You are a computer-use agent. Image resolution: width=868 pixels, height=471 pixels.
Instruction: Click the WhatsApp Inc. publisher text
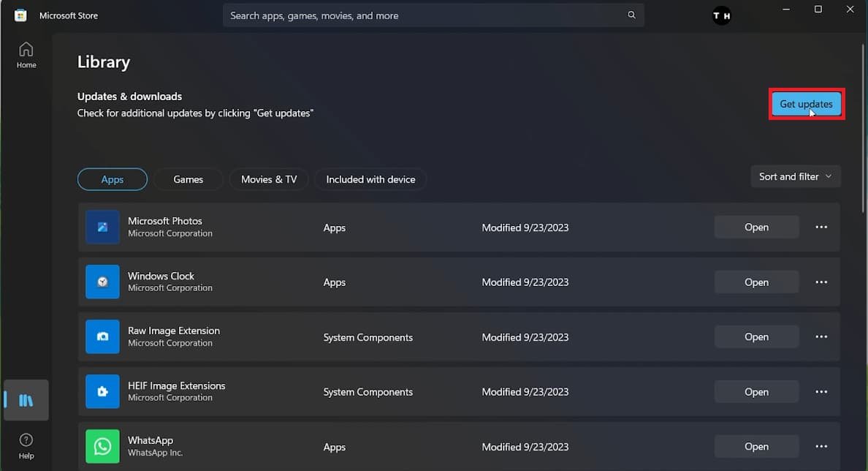click(x=156, y=453)
